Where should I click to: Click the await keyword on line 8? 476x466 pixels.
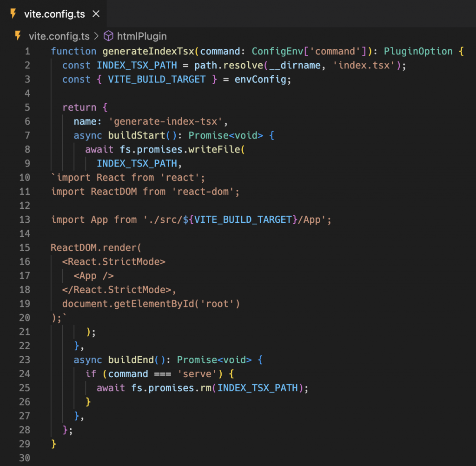99,149
